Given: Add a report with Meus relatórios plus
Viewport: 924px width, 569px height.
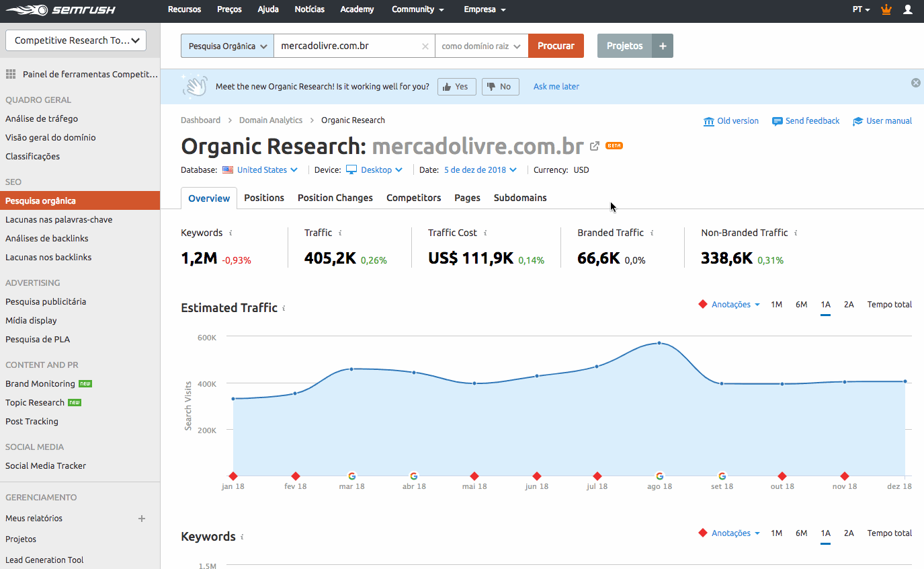Looking at the screenshot, I should point(142,519).
